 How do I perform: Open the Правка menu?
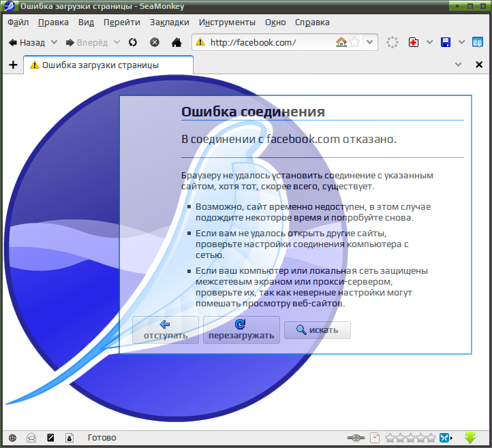click(x=53, y=22)
